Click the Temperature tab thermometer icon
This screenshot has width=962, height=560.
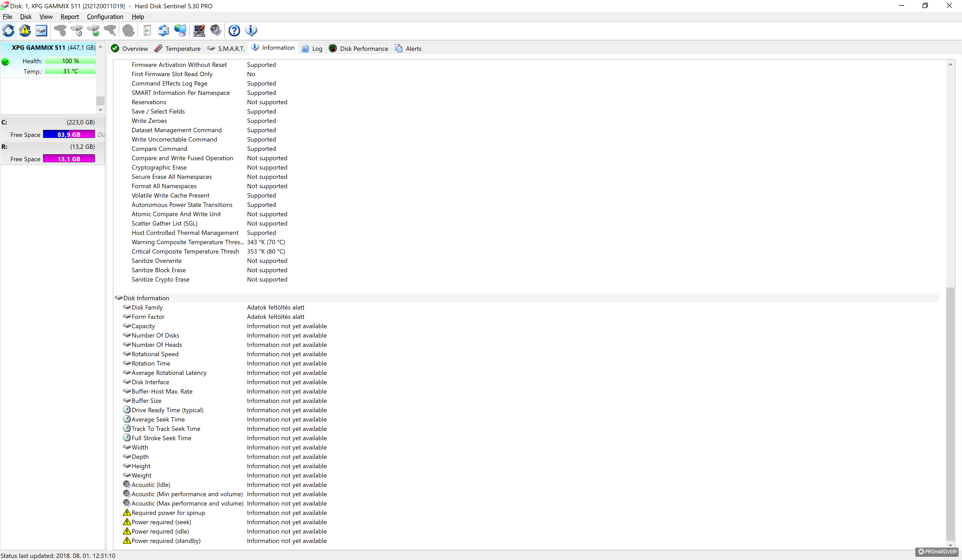tap(158, 48)
